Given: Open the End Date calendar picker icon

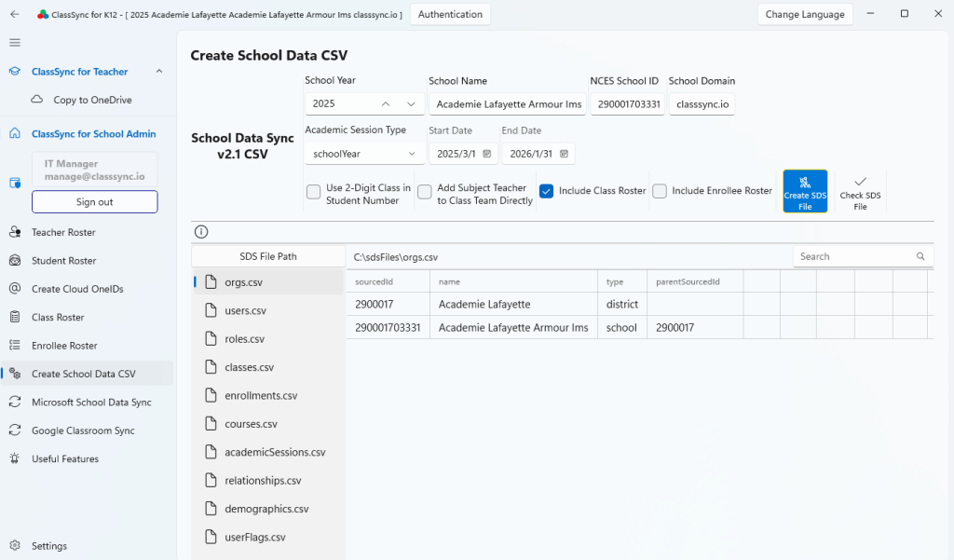Looking at the screenshot, I should [x=564, y=154].
